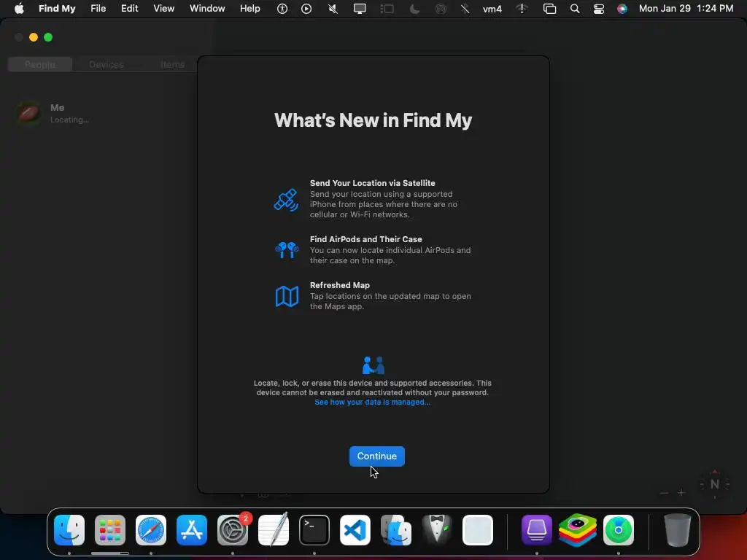Open Launchpad from the Dock
Viewport: 747px width, 560px height.
[110, 530]
